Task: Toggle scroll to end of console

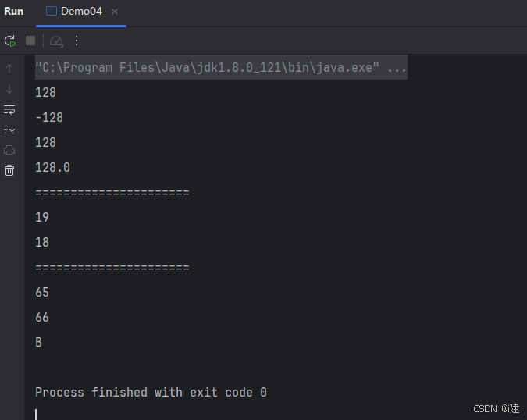Action: coord(9,130)
